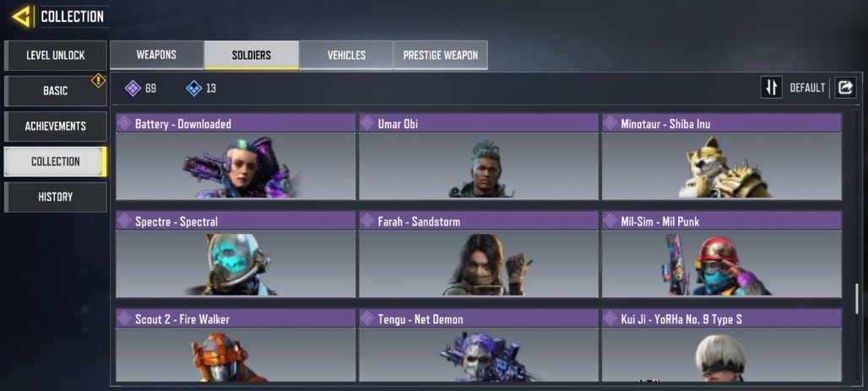
Task: Select the Spectre - Spectral skin card
Action: (236, 255)
